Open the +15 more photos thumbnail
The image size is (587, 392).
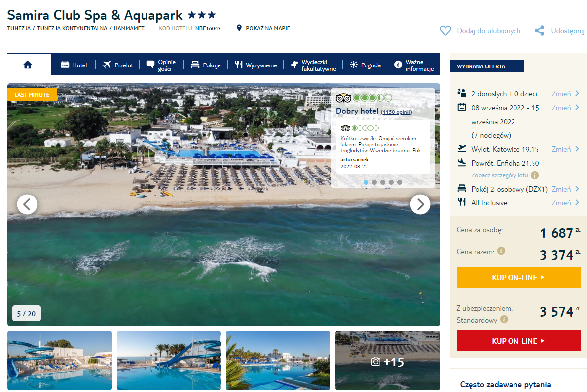click(x=387, y=360)
